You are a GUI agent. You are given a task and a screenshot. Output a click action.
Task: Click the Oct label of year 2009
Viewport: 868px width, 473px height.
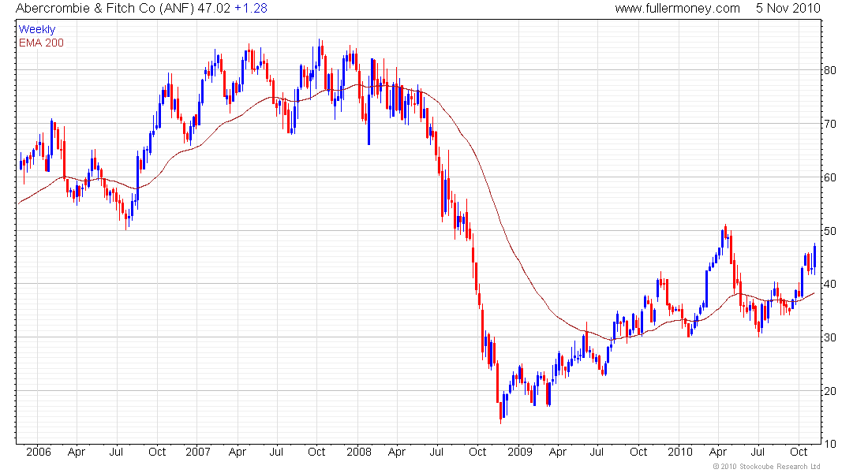pos(638,452)
